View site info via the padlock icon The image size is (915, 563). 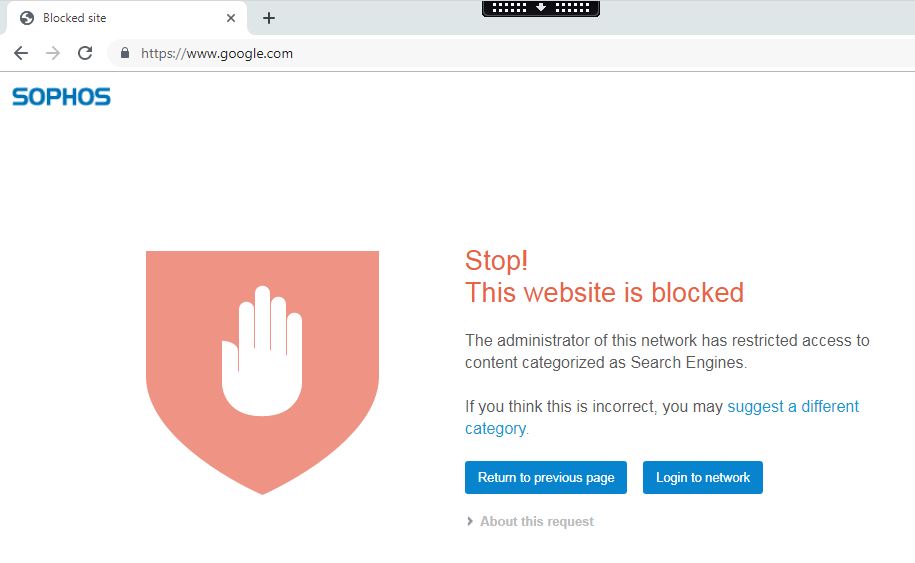[x=124, y=53]
